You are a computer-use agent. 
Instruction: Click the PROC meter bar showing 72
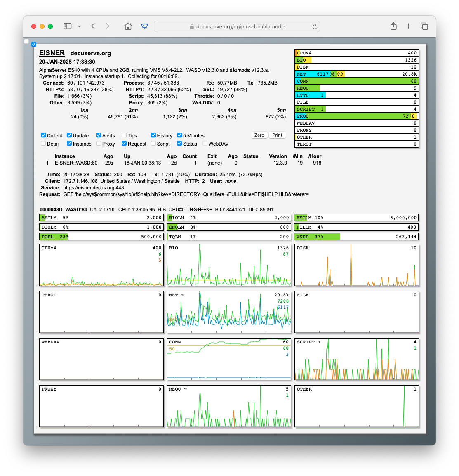tap(357, 116)
